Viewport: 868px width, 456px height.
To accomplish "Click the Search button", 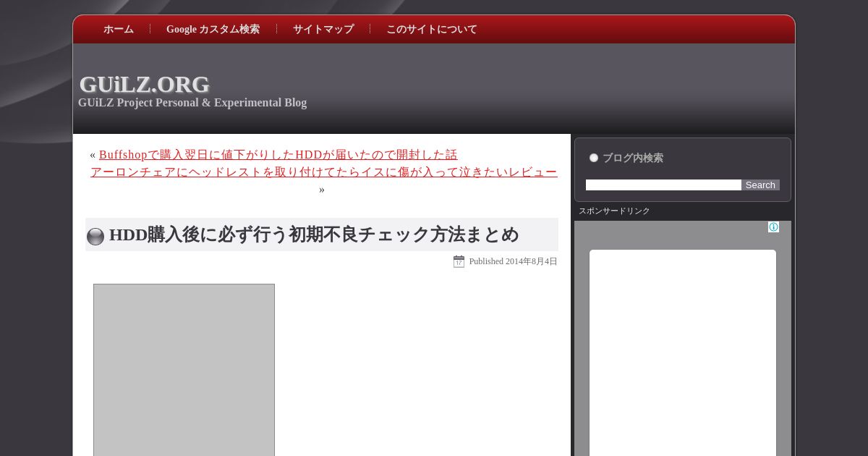I will click(760, 185).
